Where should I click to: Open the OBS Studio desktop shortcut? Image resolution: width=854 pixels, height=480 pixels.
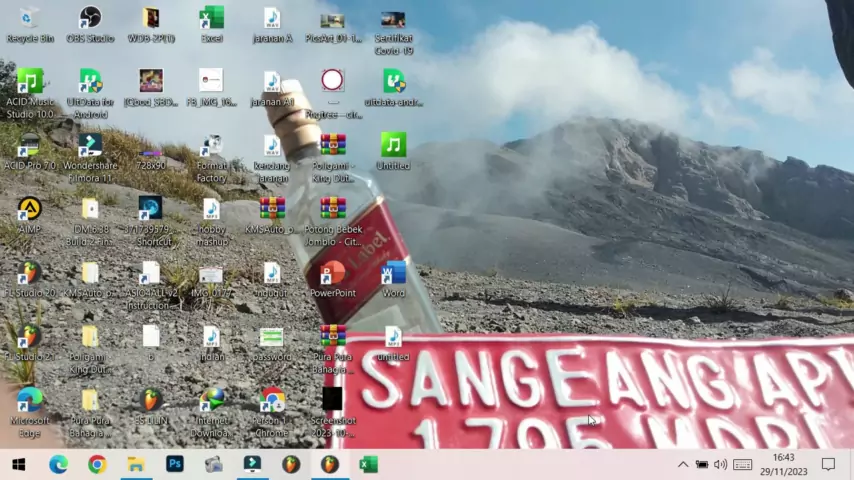90,19
